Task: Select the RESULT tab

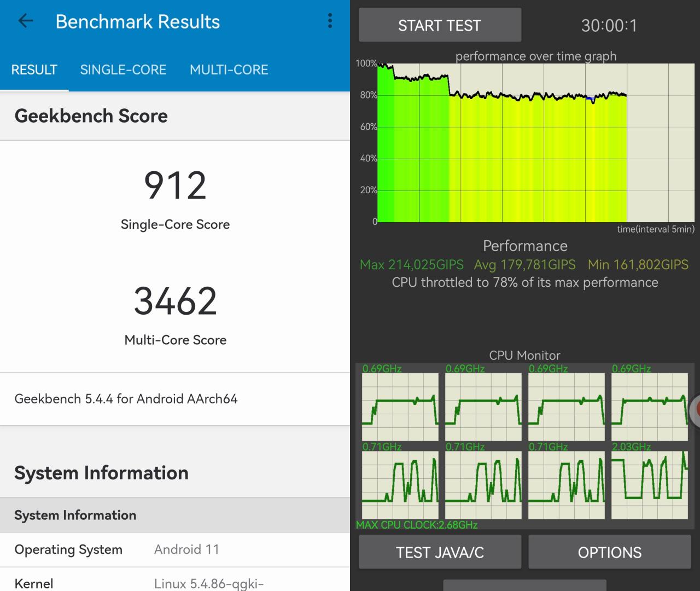Action: [x=34, y=69]
